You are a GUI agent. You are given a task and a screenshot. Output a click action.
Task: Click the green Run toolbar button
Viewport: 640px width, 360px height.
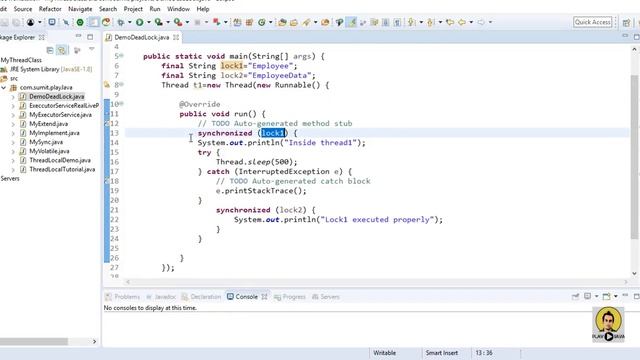click(x=140, y=22)
